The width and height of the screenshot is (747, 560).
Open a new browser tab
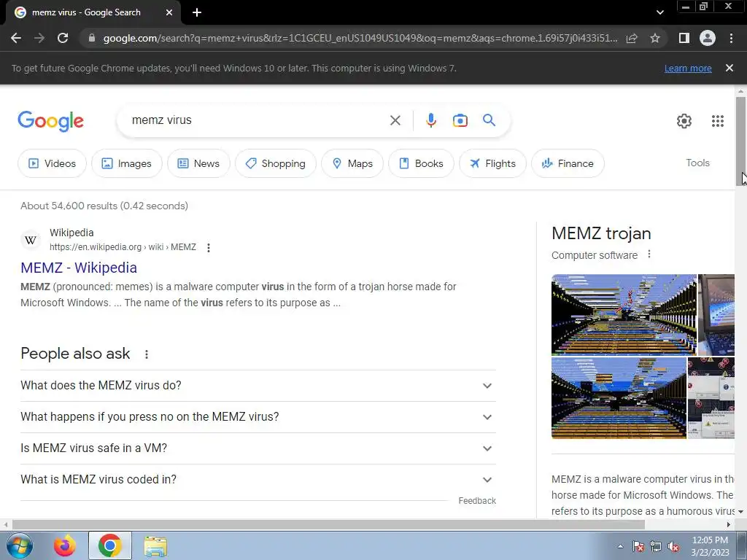pos(197,12)
